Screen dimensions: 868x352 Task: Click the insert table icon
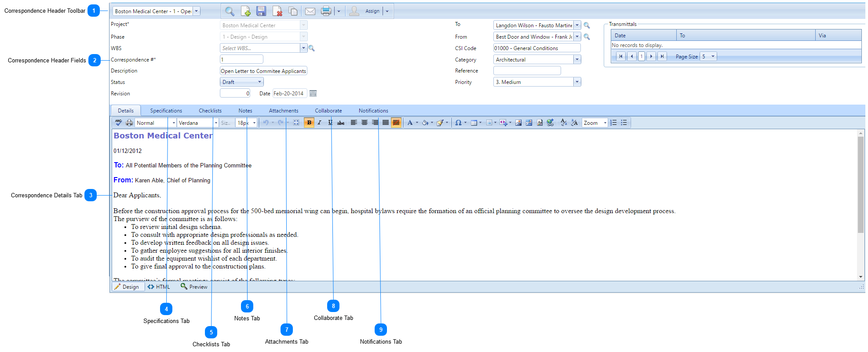click(x=474, y=123)
